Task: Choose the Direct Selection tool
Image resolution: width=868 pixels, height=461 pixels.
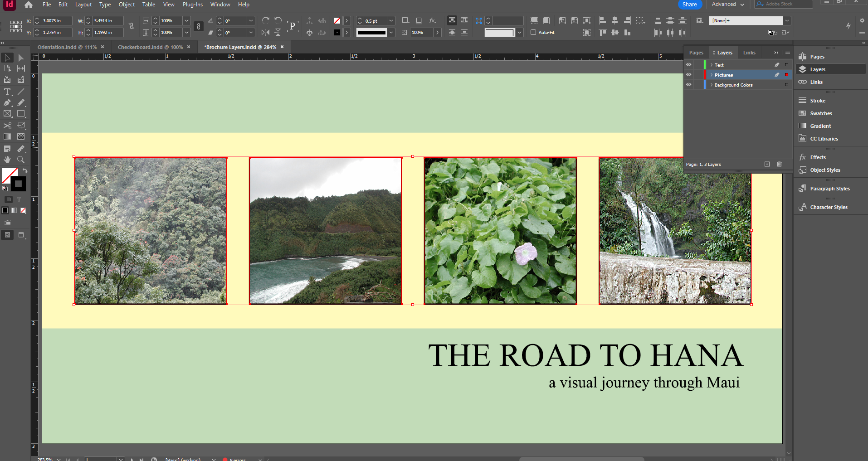Action: pyautogui.click(x=21, y=58)
